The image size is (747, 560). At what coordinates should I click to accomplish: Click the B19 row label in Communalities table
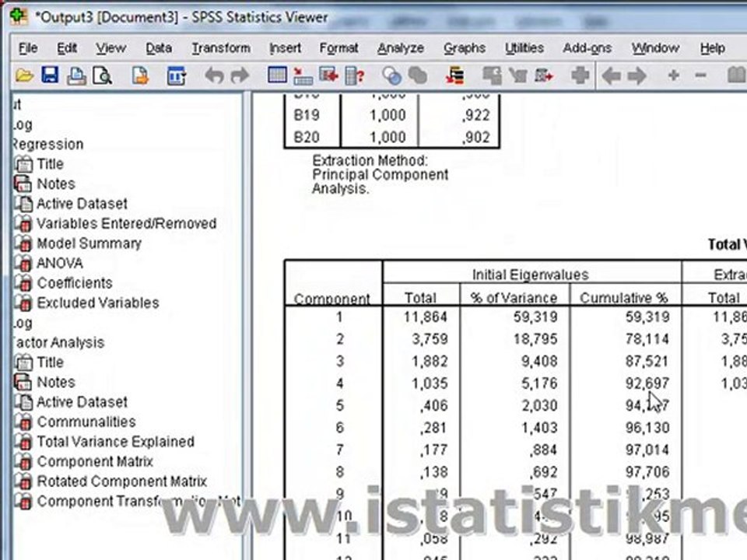point(307,115)
